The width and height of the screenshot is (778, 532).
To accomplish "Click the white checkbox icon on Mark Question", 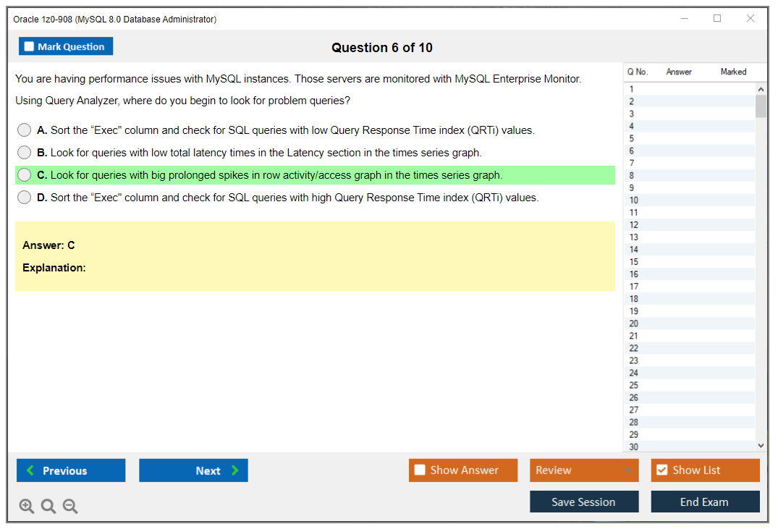I will [x=29, y=46].
